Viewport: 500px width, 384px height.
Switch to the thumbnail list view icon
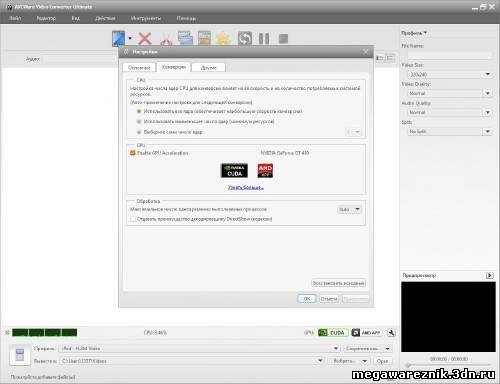pyautogui.click(x=380, y=58)
